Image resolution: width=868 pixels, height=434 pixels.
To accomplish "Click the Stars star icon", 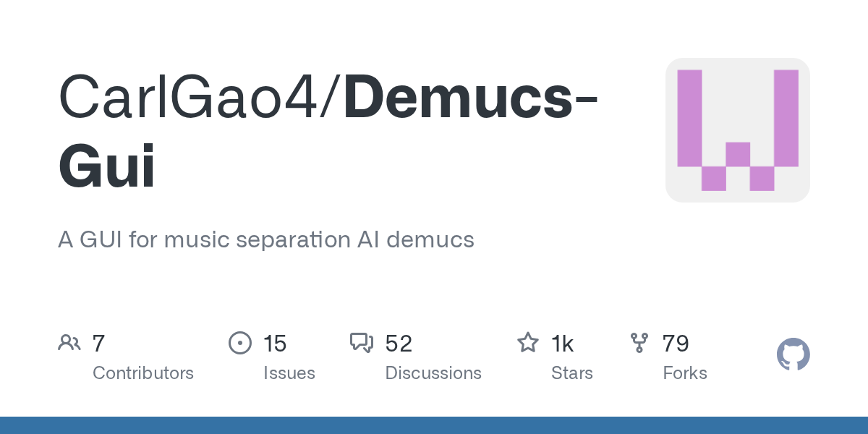I will pos(527,343).
